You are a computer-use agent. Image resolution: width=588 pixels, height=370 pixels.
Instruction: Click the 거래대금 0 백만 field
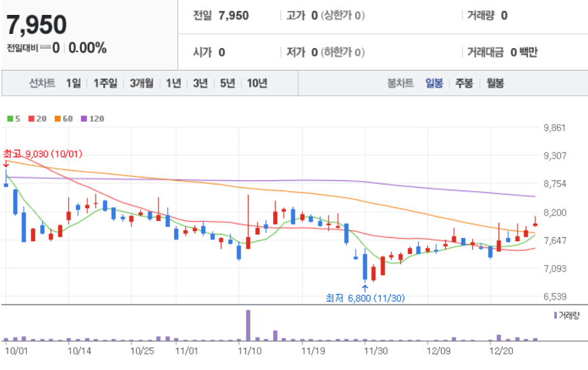coord(502,52)
